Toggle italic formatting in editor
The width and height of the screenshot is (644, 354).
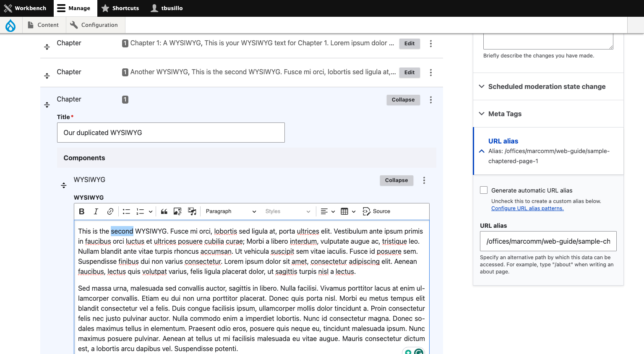pos(96,211)
